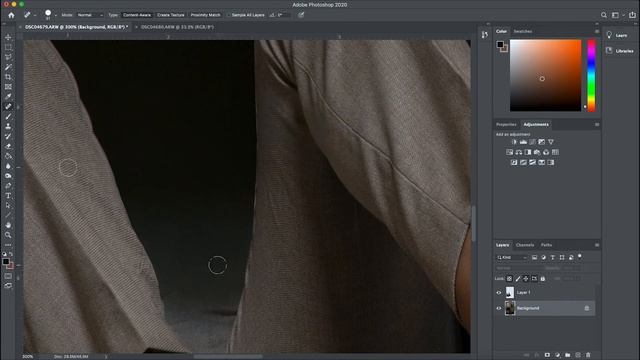The width and height of the screenshot is (640, 360).
Task: Add a Vibrance adjustment
Action: (x=551, y=142)
